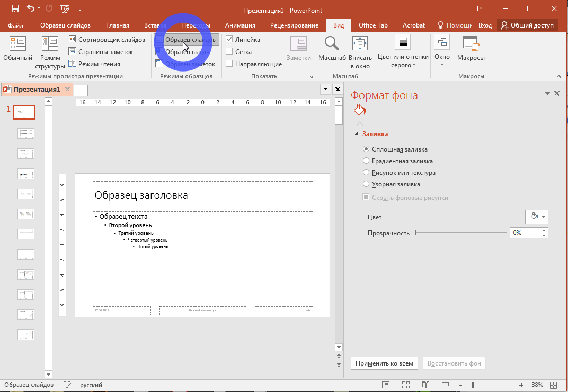Viewport: 568px width, 392px height.
Task: Open the Цвет fill color dropdown
Action: (536, 217)
